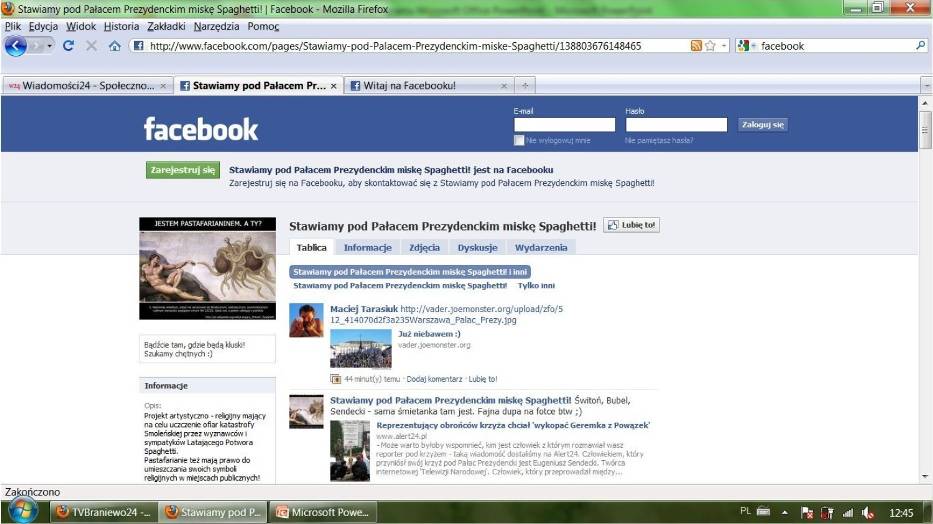933x524 pixels.
Task: Click Lubię to! under Maciej's post
Action: [x=483, y=379]
